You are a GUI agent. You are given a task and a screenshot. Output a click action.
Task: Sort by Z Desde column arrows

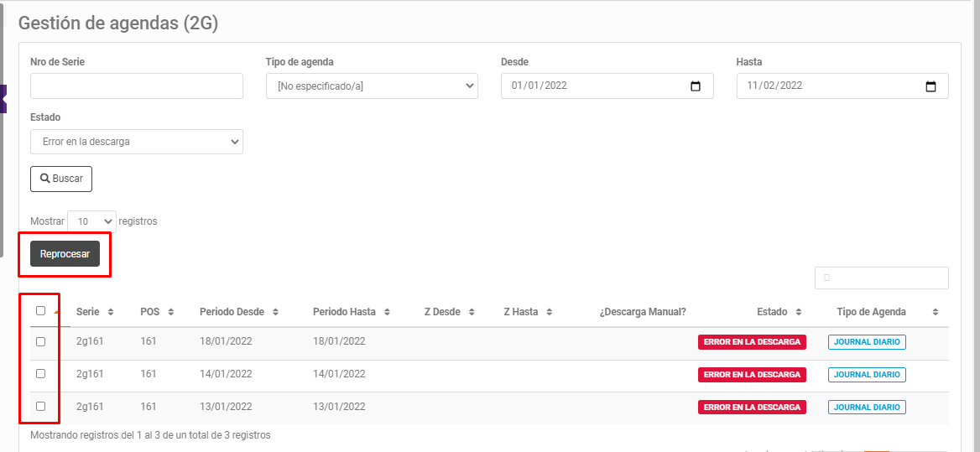coord(472,312)
